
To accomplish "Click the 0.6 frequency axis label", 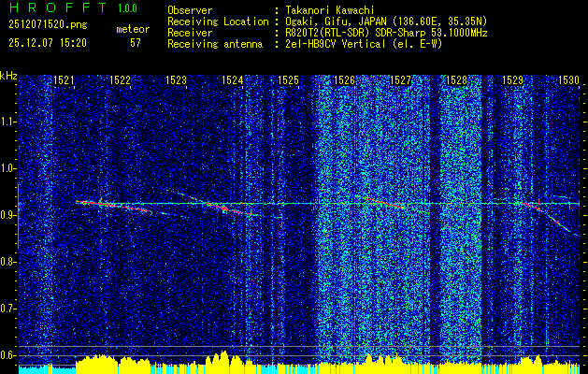I will pos(8,354).
